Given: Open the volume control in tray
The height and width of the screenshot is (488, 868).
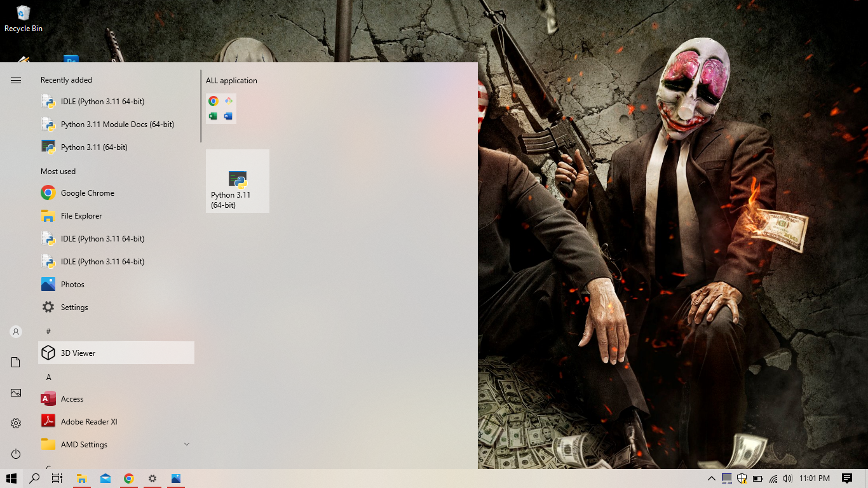Looking at the screenshot, I should (x=788, y=478).
